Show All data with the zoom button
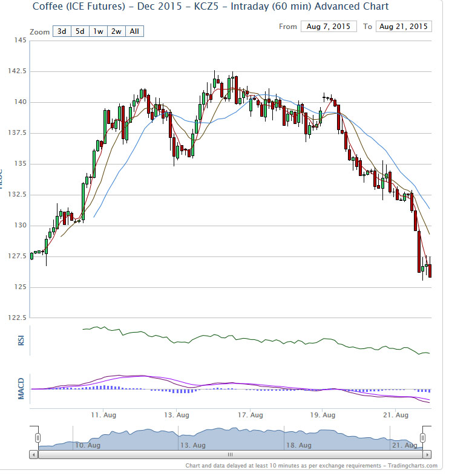The image size is (449, 476). pyautogui.click(x=134, y=31)
